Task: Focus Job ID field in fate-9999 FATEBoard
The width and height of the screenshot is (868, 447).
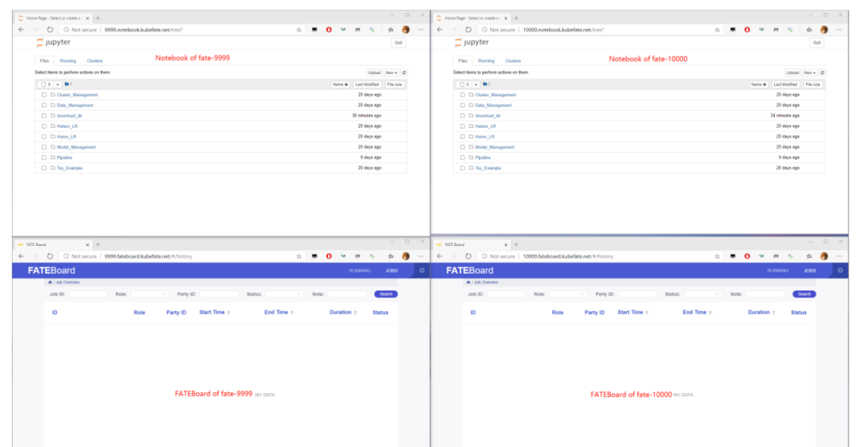Action: click(88, 294)
